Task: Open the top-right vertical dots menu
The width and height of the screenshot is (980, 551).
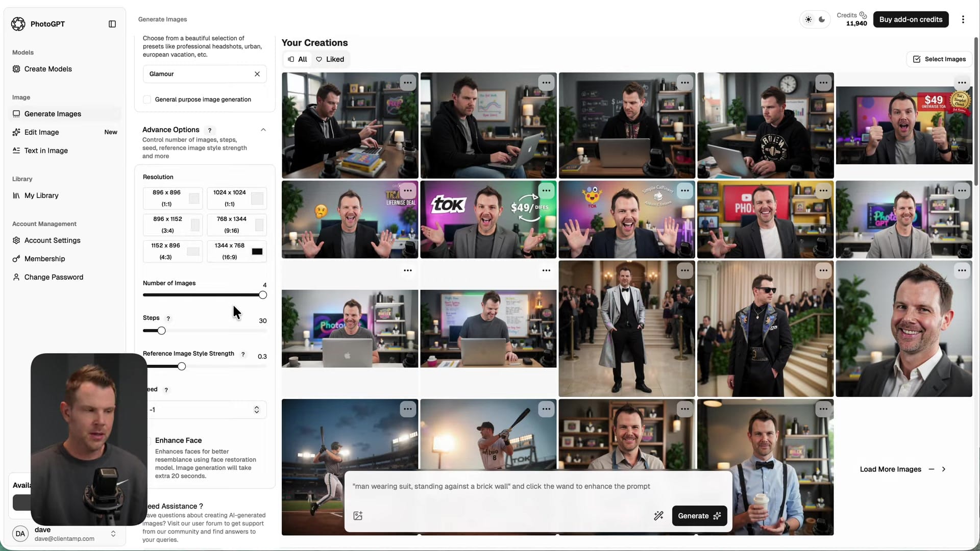Action: 963,19
